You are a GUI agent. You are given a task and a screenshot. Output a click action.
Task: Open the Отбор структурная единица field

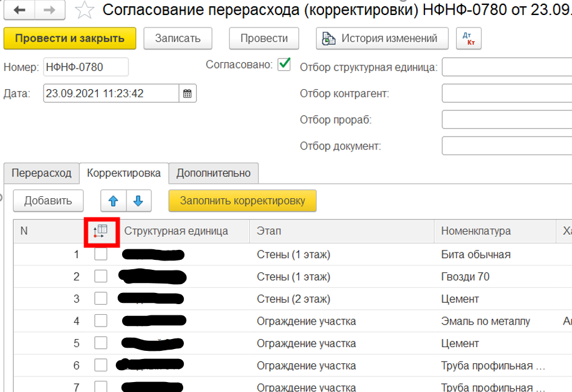pyautogui.click(x=506, y=67)
